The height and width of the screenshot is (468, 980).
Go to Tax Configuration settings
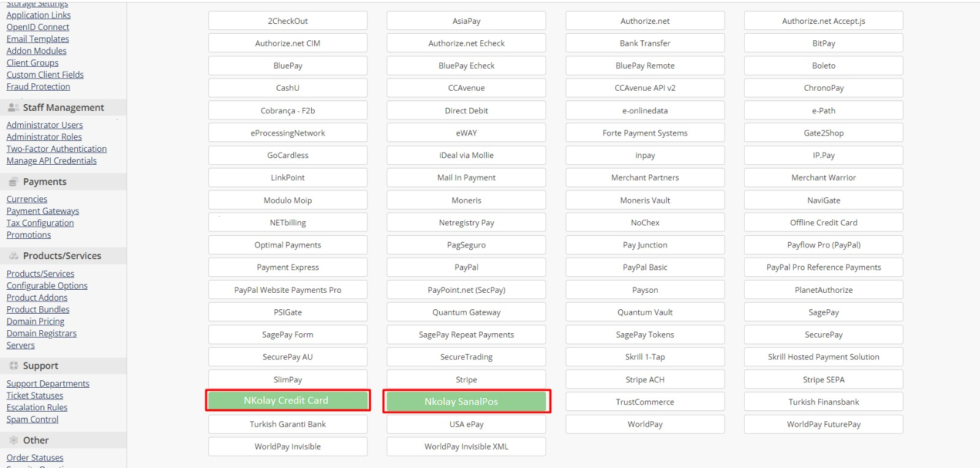click(40, 223)
